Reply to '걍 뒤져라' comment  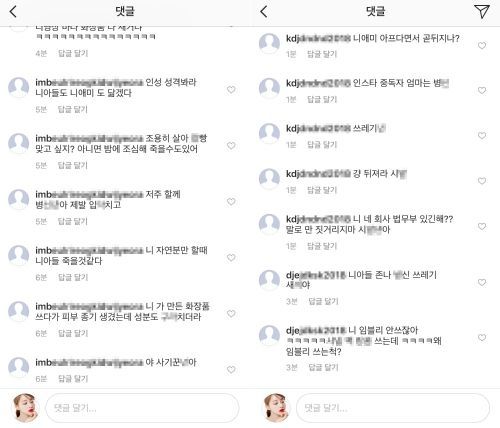pyautogui.click(x=322, y=190)
